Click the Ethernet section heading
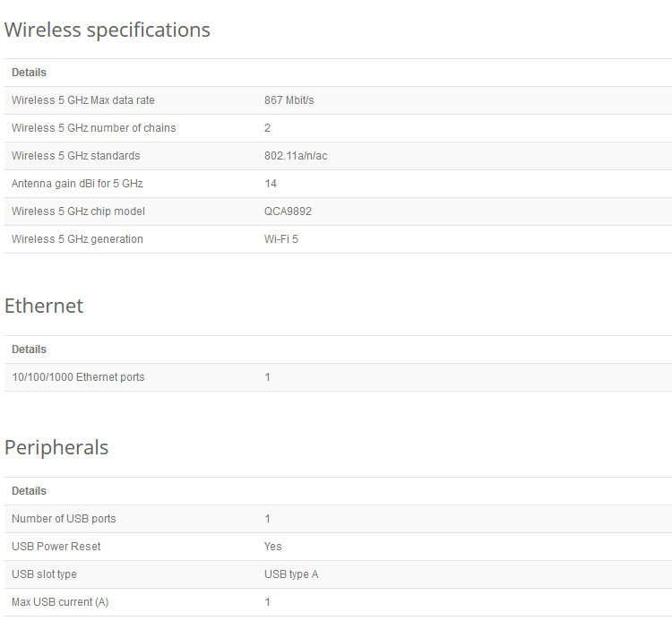672x630 pixels. click(44, 306)
